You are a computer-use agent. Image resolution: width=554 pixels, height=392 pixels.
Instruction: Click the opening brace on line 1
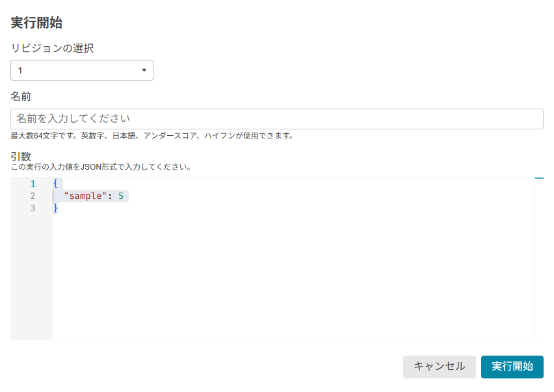(55, 183)
